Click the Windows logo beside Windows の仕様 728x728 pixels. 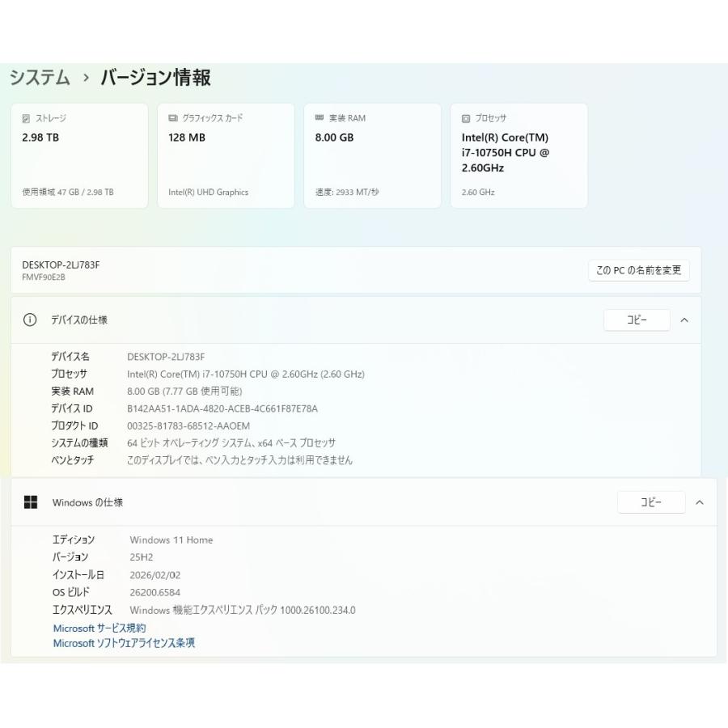31,502
